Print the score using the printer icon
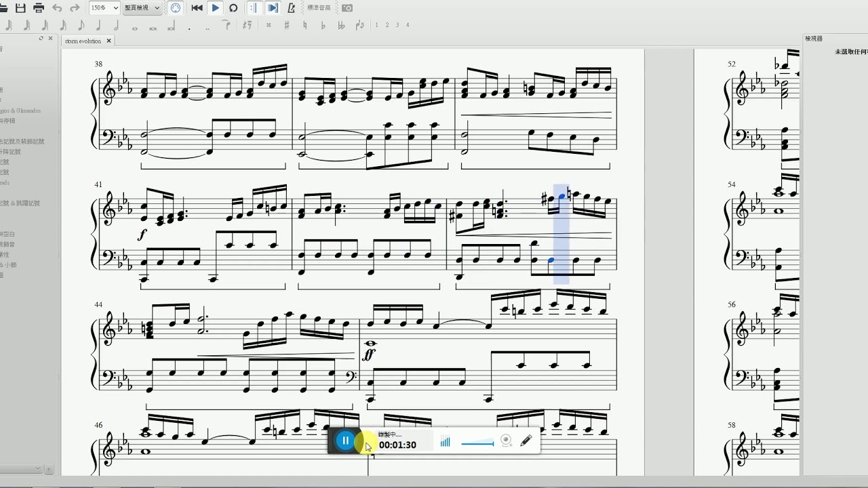The height and width of the screenshot is (488, 868). pos(39,8)
